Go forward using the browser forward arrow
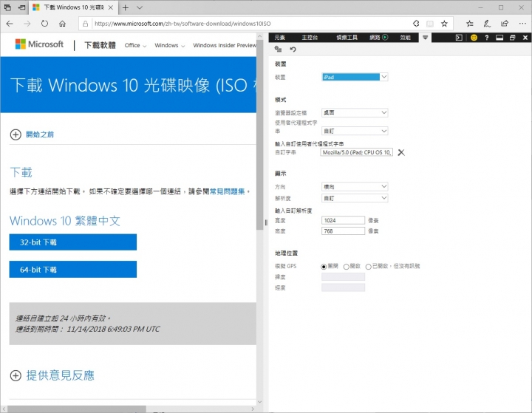 pyautogui.click(x=27, y=24)
